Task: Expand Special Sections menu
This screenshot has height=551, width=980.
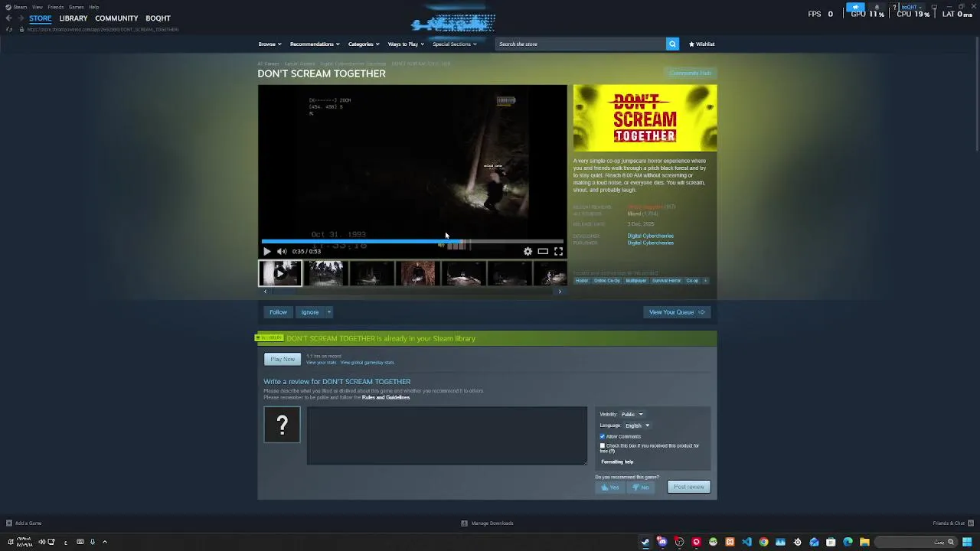Action: (x=454, y=44)
